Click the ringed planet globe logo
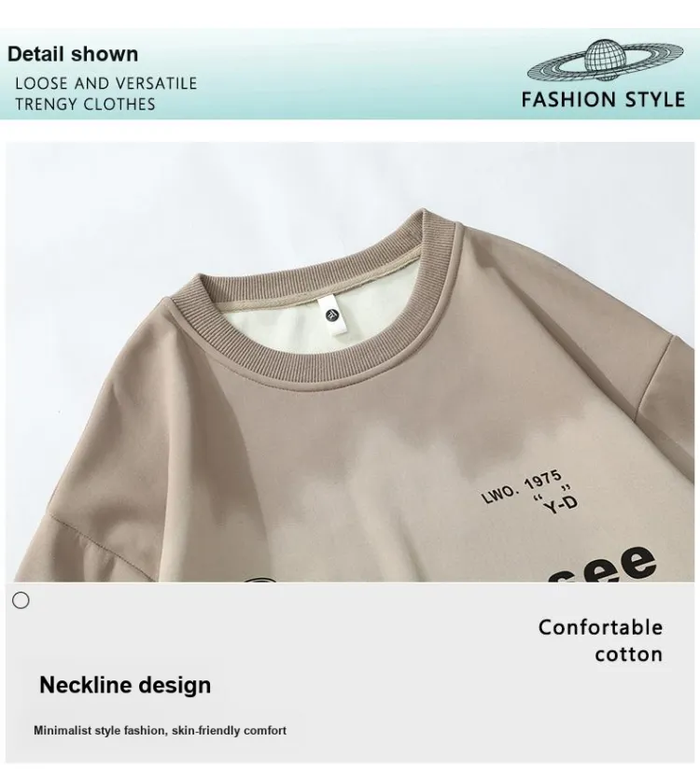Screen dimensions: 700x770 (605, 60)
